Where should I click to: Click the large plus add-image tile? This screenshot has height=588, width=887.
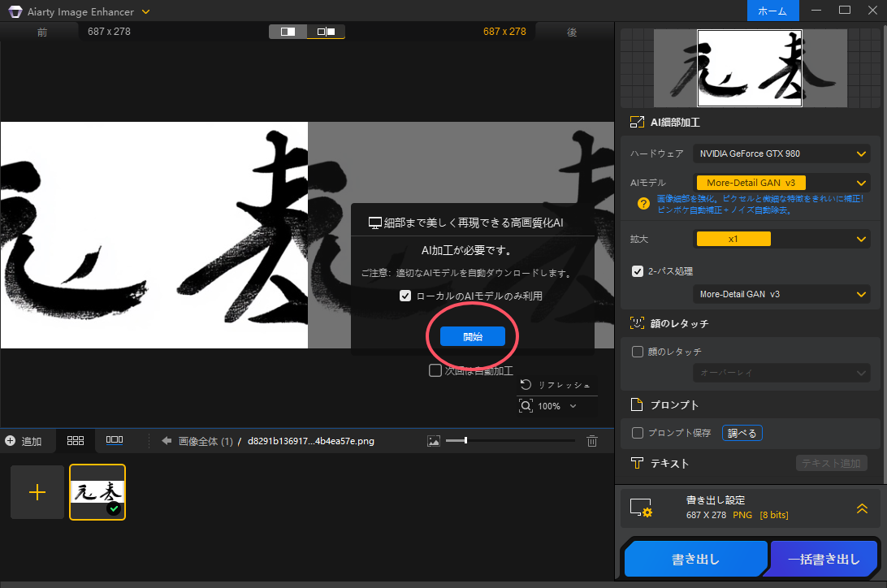[37, 492]
